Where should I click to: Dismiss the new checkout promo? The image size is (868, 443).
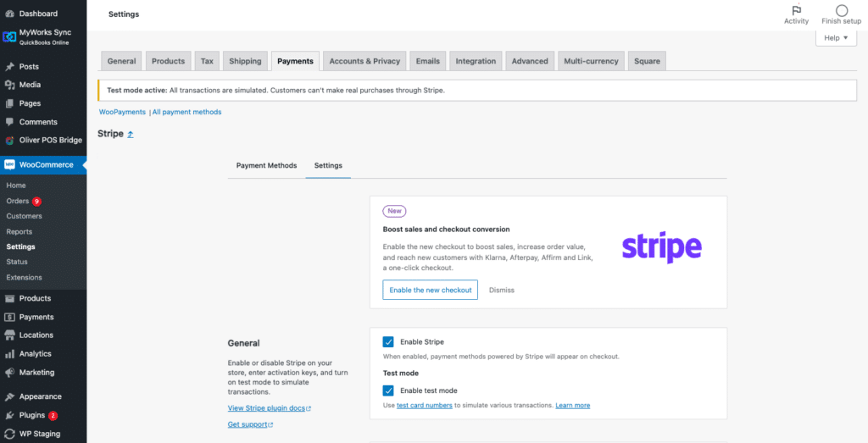pyautogui.click(x=502, y=290)
